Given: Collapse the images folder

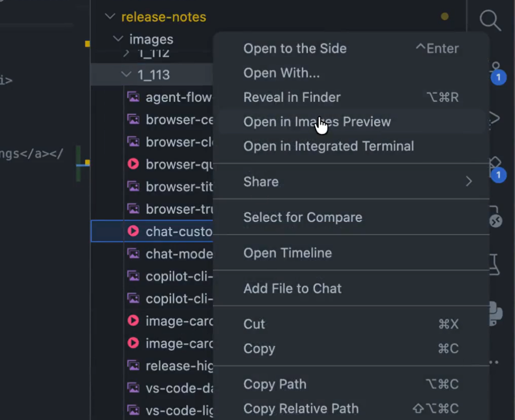Looking at the screenshot, I should 118,39.
